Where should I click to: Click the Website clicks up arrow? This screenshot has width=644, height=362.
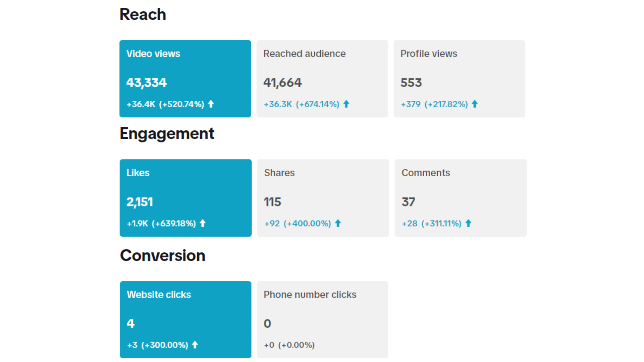(x=195, y=345)
